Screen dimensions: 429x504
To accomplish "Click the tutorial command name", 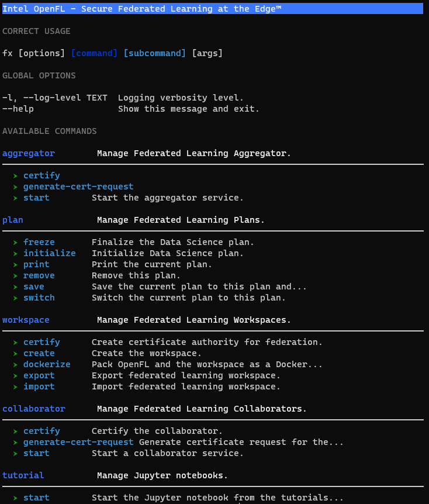I will [23, 475].
